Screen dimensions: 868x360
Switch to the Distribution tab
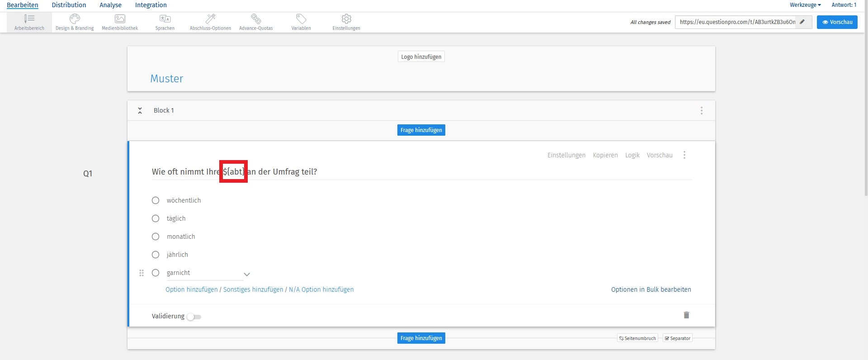[69, 5]
